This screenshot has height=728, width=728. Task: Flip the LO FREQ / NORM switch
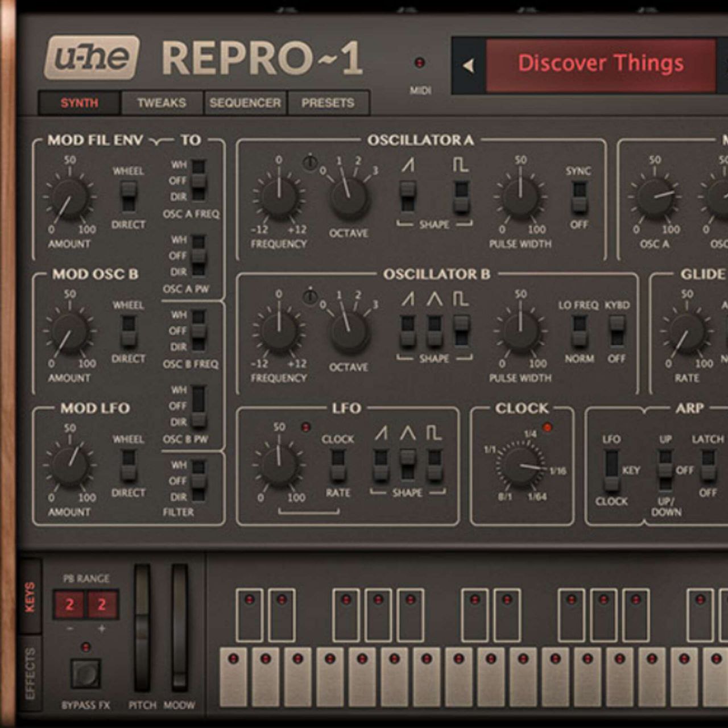[579, 331]
